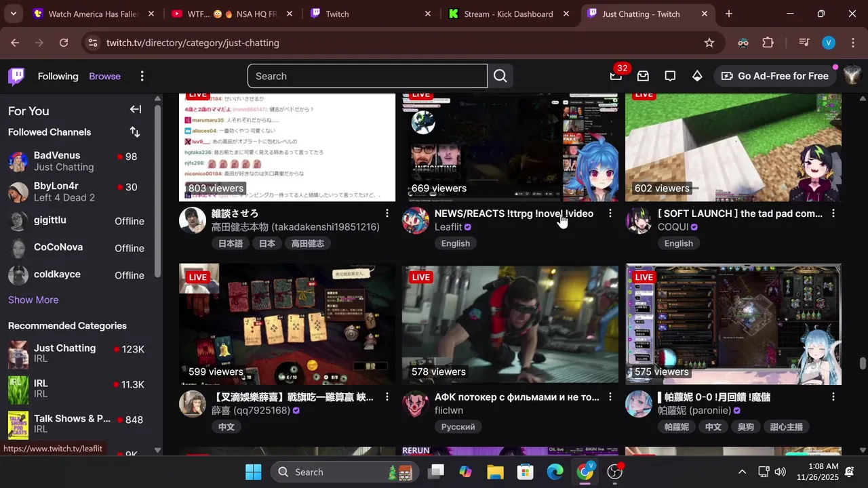Viewport: 868px width, 488px height.
Task: Open options for 雑談させろ stream card
Action: pos(387,213)
